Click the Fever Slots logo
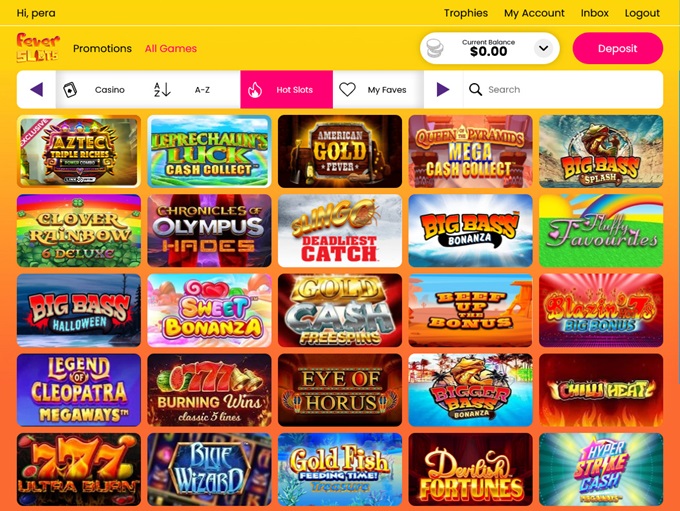 38,48
